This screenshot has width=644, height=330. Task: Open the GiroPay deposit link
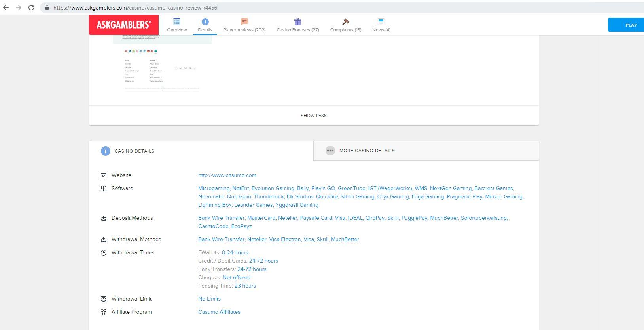[x=375, y=218]
